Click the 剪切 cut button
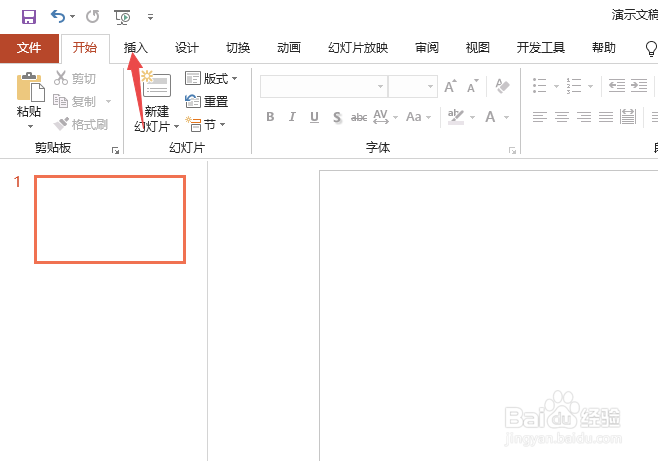This screenshot has width=658, height=461. pos(75,78)
